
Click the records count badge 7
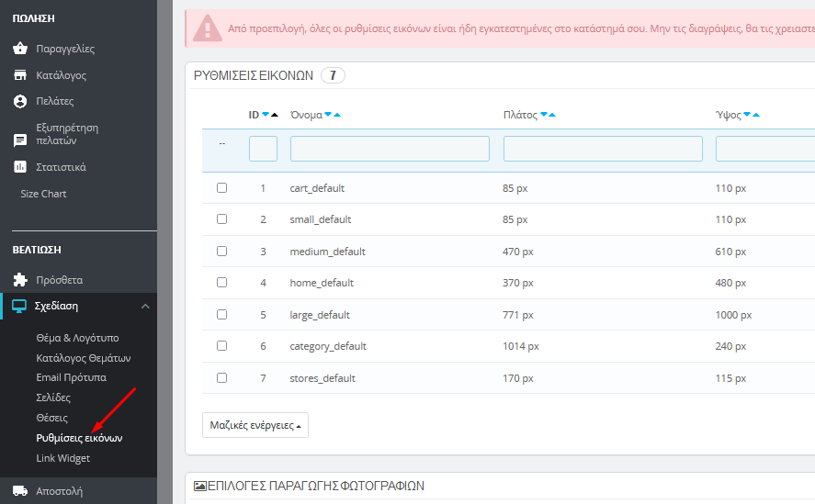tap(333, 75)
